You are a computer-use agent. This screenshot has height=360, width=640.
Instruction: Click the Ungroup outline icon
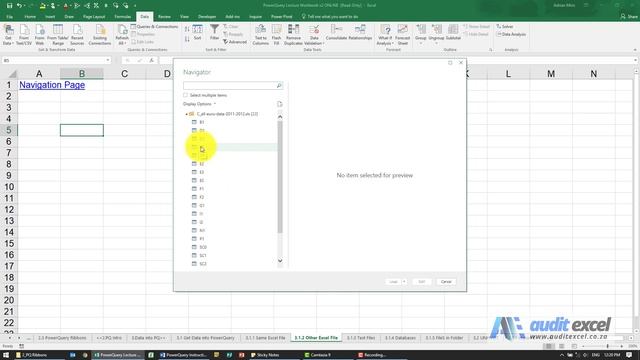pyautogui.click(x=436, y=33)
